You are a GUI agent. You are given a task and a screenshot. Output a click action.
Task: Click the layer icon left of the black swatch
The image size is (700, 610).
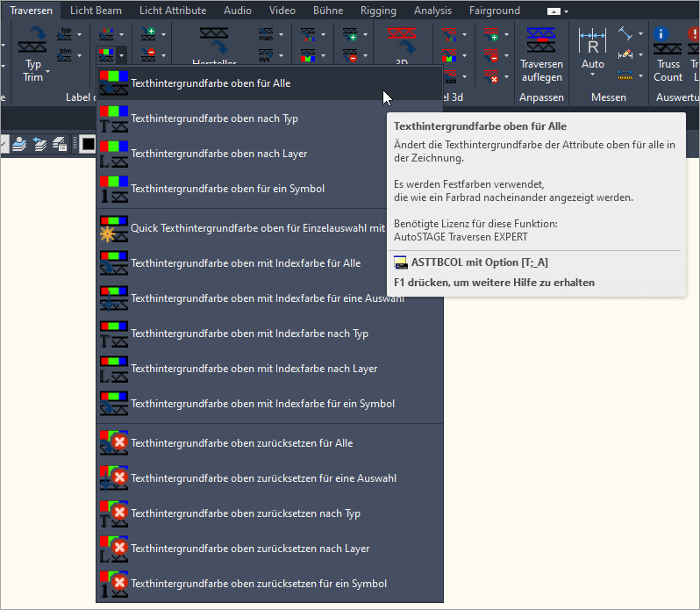pyautogui.click(x=61, y=144)
